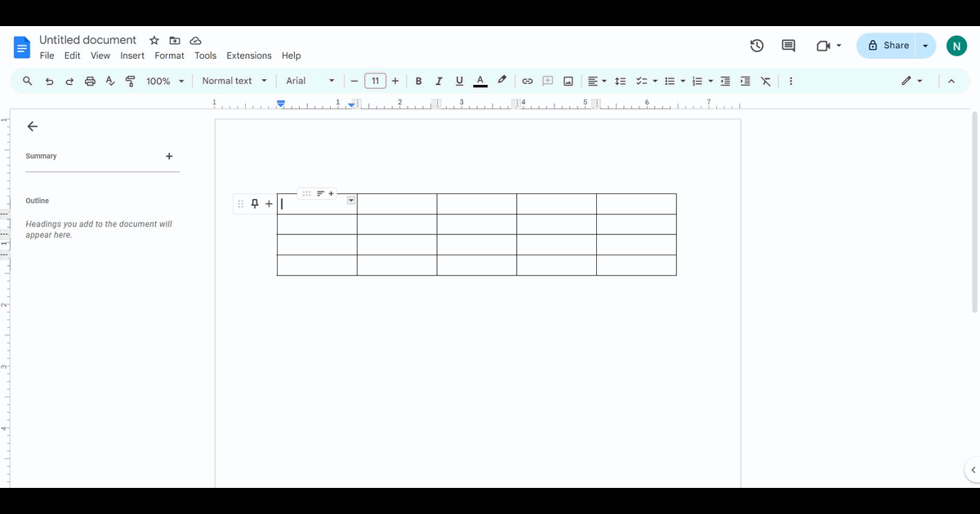
Task: Open the numbered list options arrow
Action: [710, 81]
